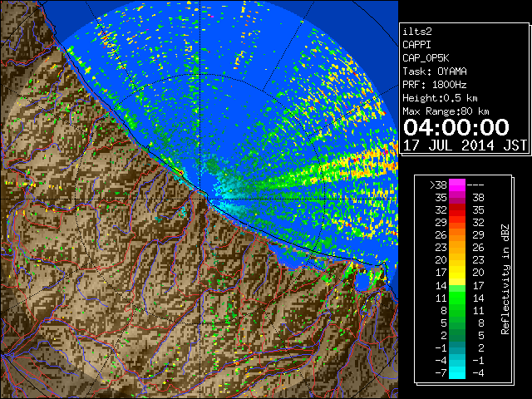Click the 'PRF: 1800Hz' line

(x=435, y=85)
